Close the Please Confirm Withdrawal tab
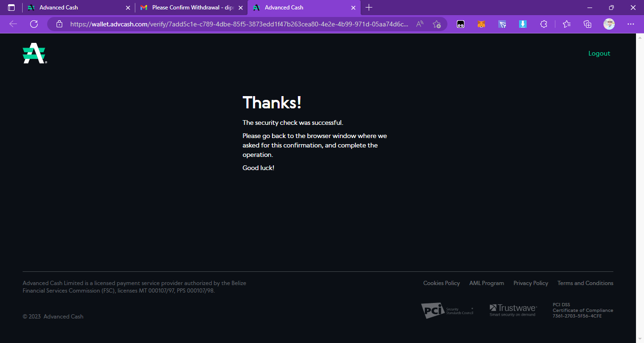 point(240,8)
